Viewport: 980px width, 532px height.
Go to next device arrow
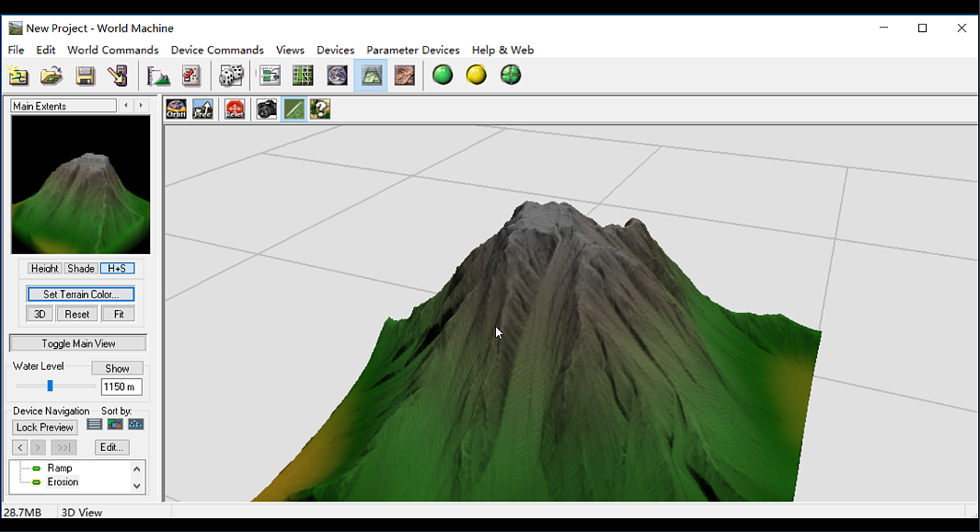coord(38,447)
